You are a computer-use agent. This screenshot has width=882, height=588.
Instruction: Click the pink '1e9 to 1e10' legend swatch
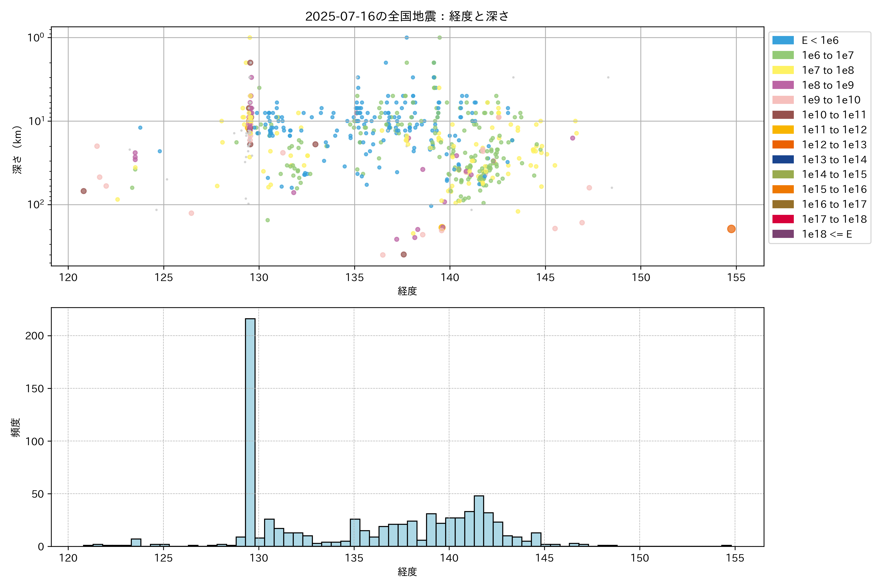click(783, 100)
